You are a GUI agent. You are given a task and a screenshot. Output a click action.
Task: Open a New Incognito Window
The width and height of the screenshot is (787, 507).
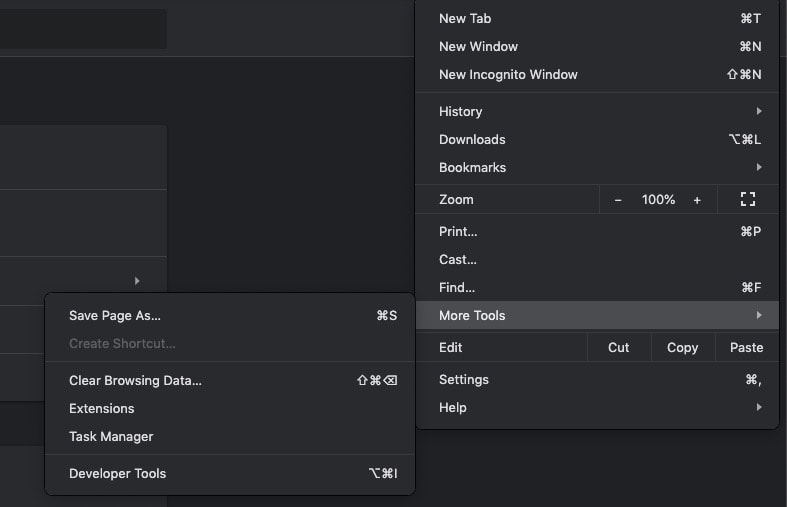click(x=508, y=74)
